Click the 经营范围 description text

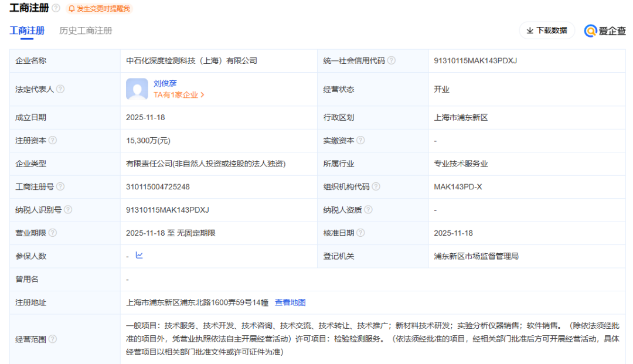pyautogui.click(x=373, y=339)
